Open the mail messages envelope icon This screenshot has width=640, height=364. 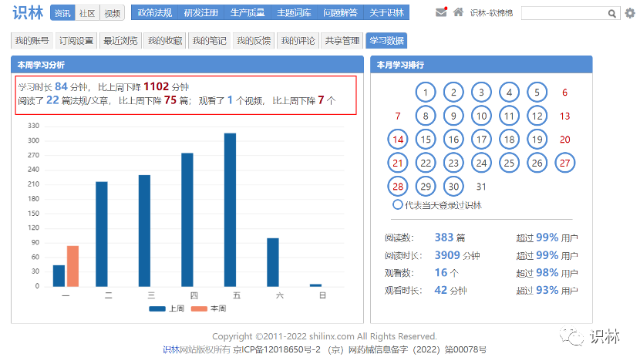point(441,12)
